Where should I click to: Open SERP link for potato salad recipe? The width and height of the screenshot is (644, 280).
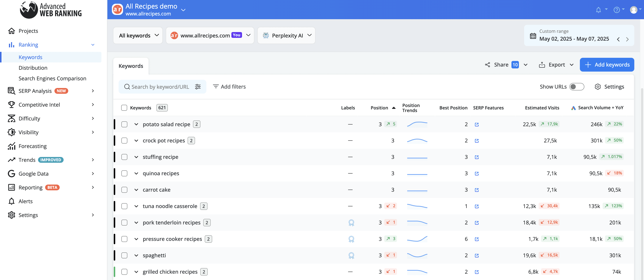477,125
